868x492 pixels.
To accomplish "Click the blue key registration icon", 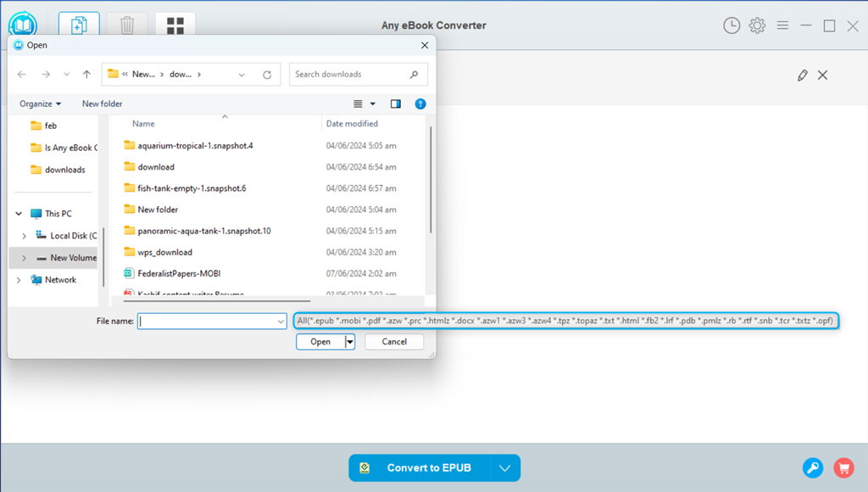I will point(813,467).
